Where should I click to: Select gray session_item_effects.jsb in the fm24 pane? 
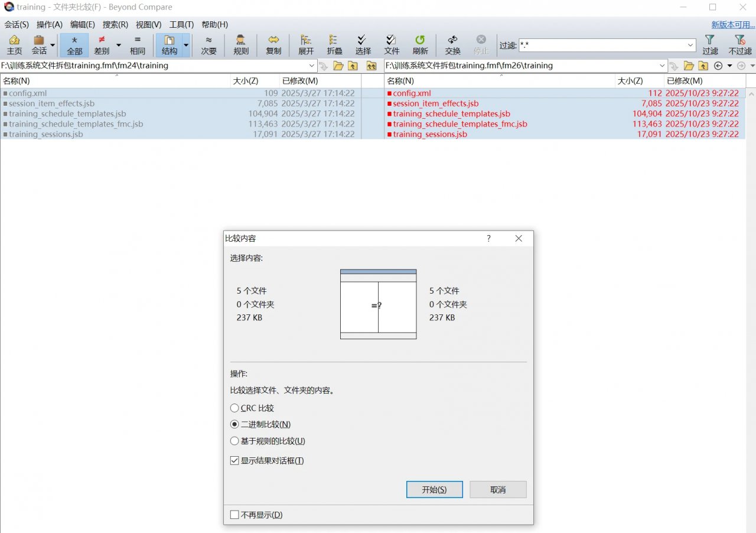coord(51,103)
